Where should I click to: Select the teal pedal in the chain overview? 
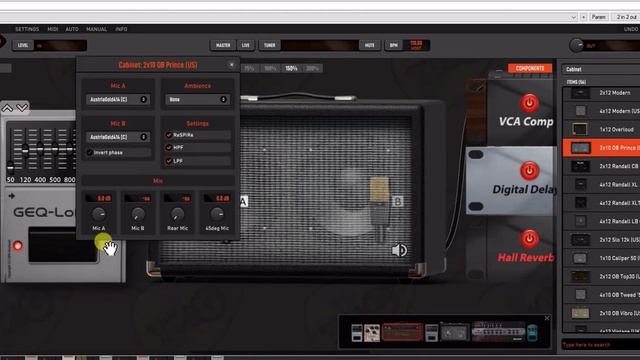tap(532, 333)
